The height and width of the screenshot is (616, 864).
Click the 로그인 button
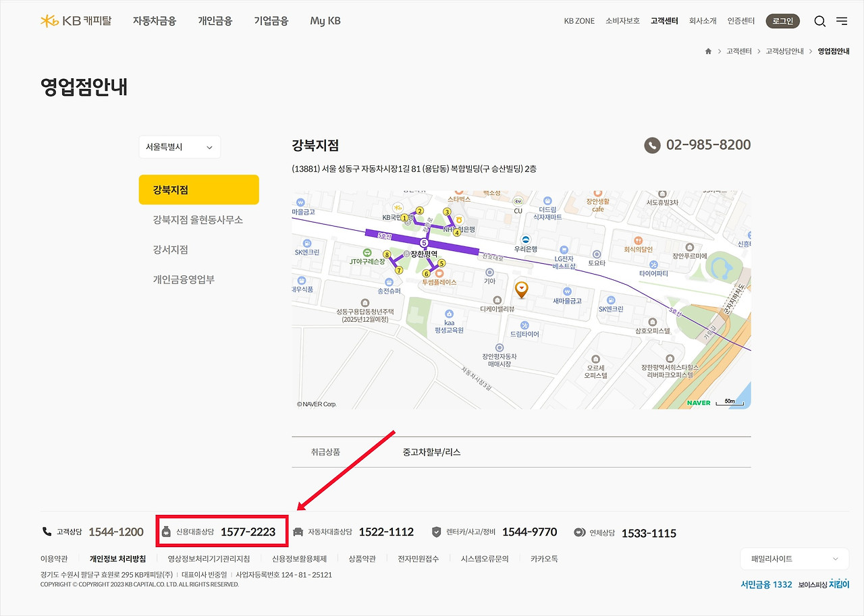(x=782, y=21)
